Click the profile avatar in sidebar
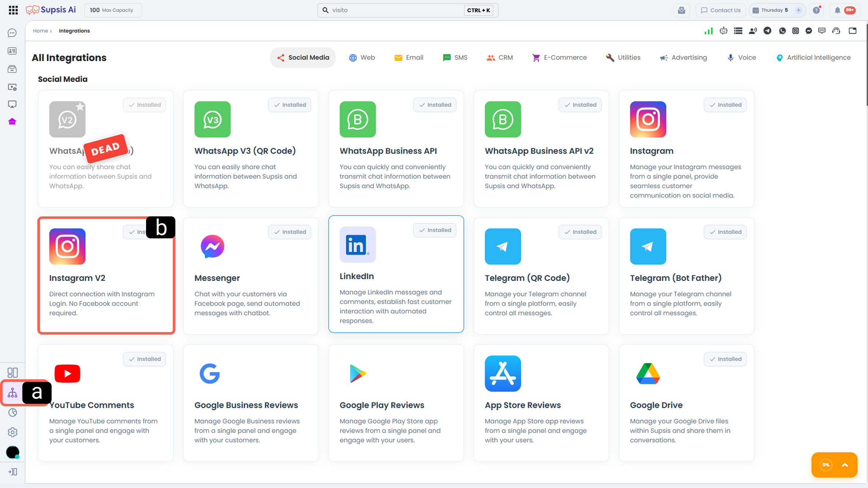Image resolution: width=868 pixels, height=488 pixels. 12,452
